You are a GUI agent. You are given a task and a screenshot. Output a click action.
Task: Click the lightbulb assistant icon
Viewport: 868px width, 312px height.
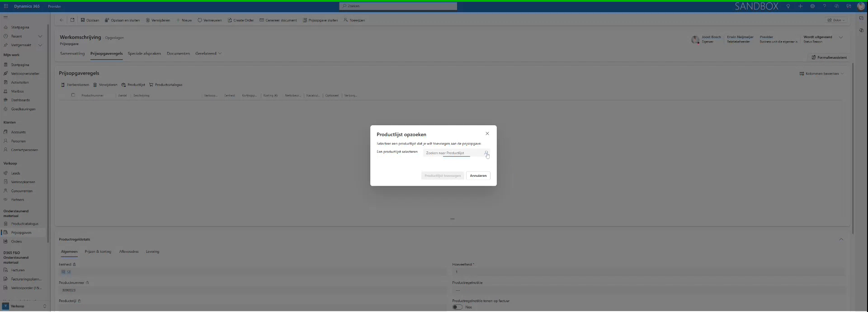788,6
